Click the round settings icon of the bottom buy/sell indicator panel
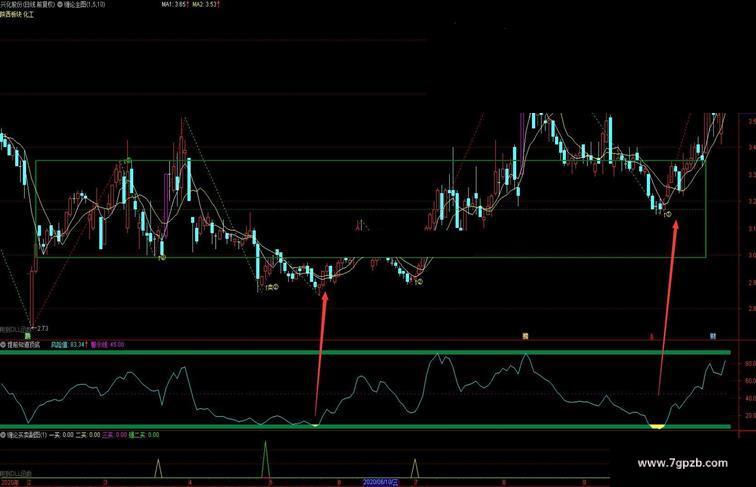 click(3, 435)
